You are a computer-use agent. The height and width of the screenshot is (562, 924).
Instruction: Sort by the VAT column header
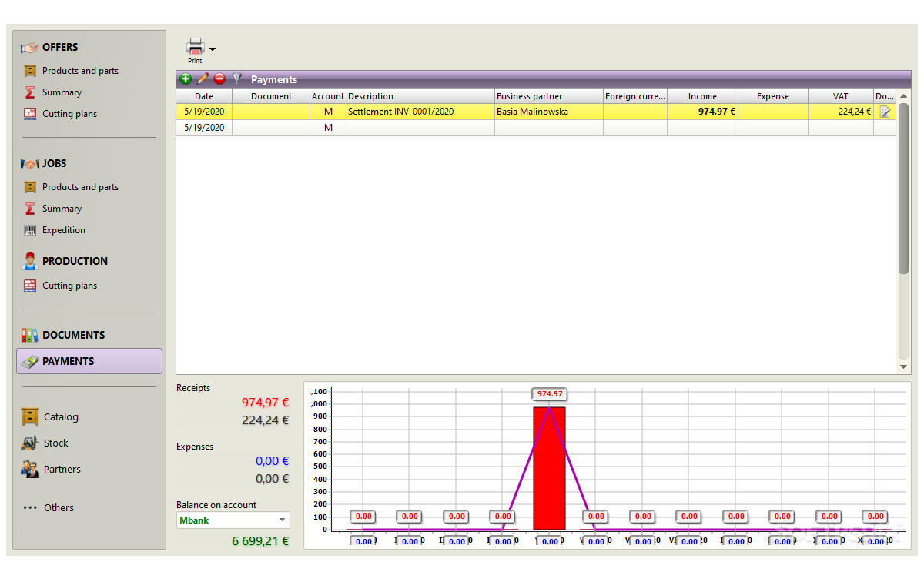pyautogui.click(x=841, y=96)
